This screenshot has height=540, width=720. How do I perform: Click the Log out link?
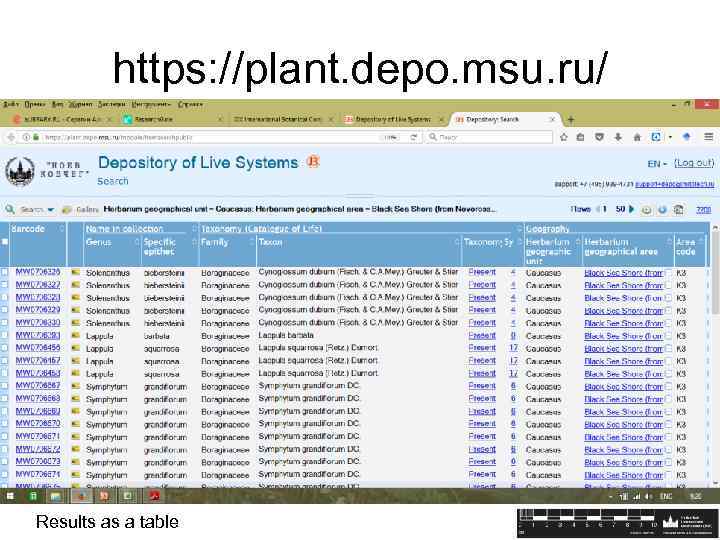click(694, 163)
